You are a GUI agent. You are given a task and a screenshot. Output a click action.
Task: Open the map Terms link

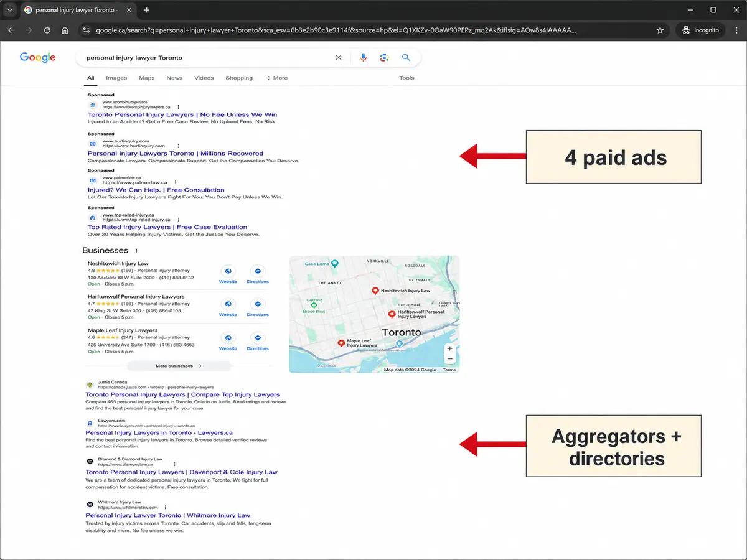pyautogui.click(x=449, y=370)
